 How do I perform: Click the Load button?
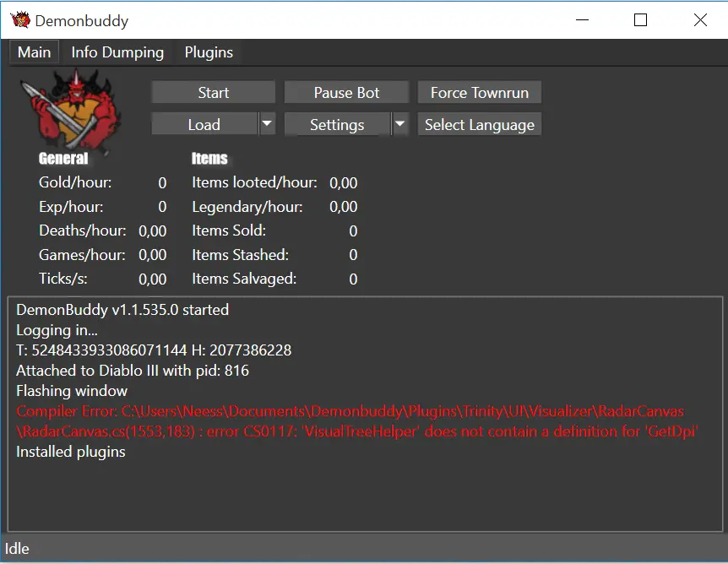[204, 125]
